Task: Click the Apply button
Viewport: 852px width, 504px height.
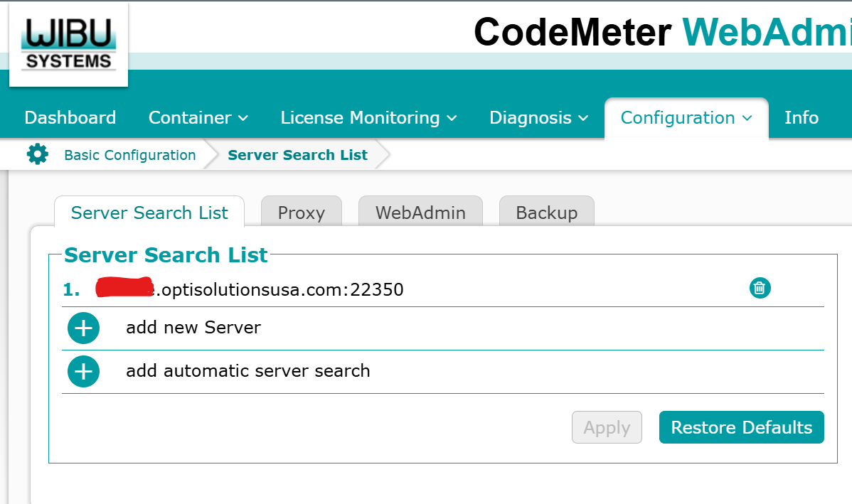Action: 607,427
